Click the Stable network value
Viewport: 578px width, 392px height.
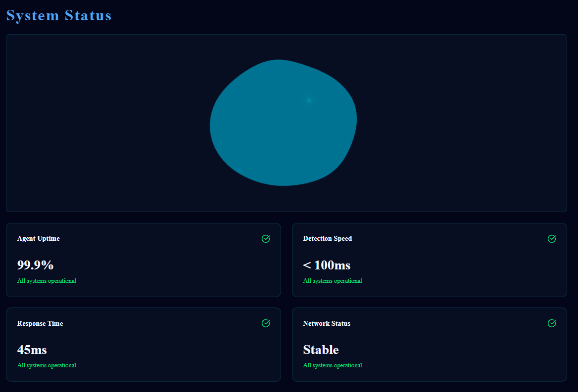(321, 349)
